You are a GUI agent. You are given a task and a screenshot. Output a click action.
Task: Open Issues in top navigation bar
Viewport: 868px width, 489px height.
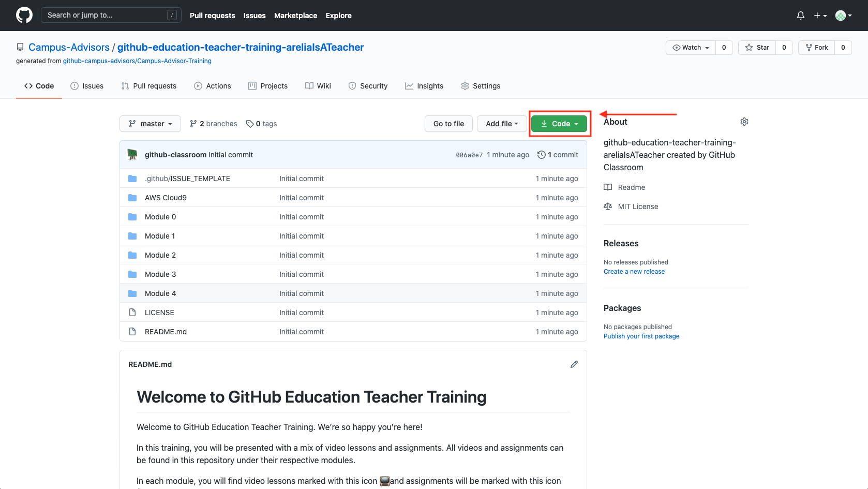point(255,16)
